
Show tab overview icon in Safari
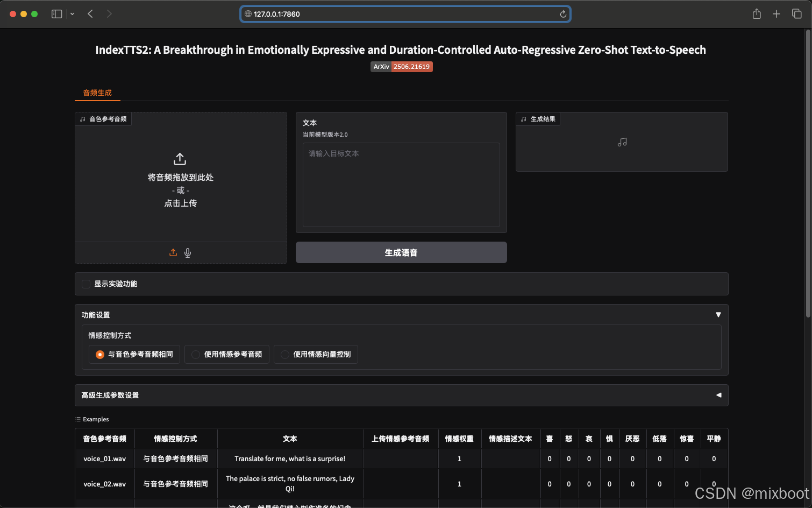[796, 14]
